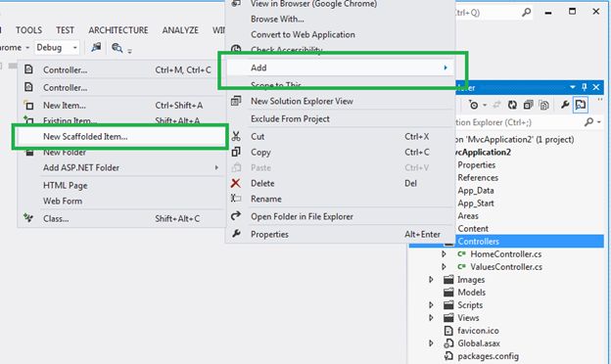Select Exclude From Project
The width and height of the screenshot is (611, 364).
[x=340, y=118]
